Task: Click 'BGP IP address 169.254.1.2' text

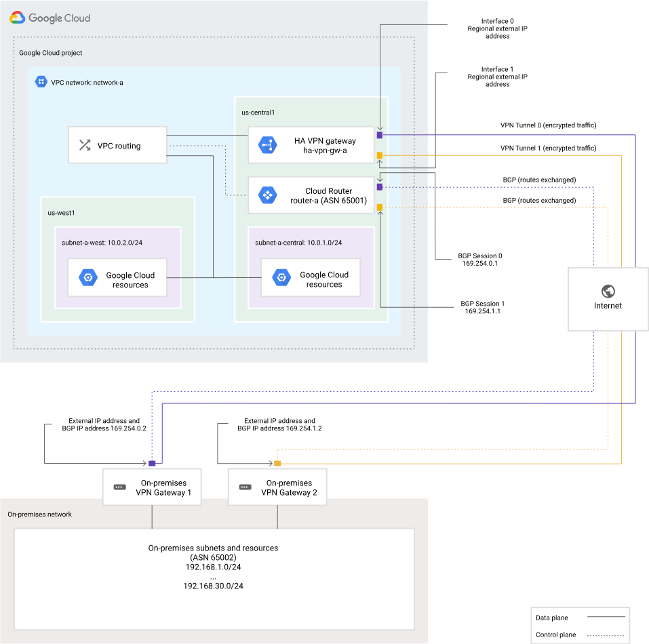Action: [x=279, y=428]
